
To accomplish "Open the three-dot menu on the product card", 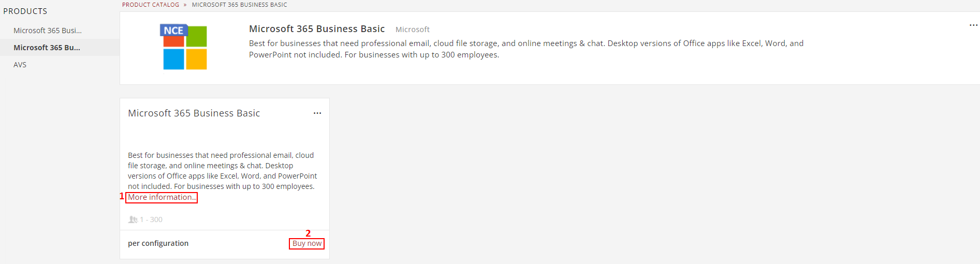I will [x=317, y=113].
